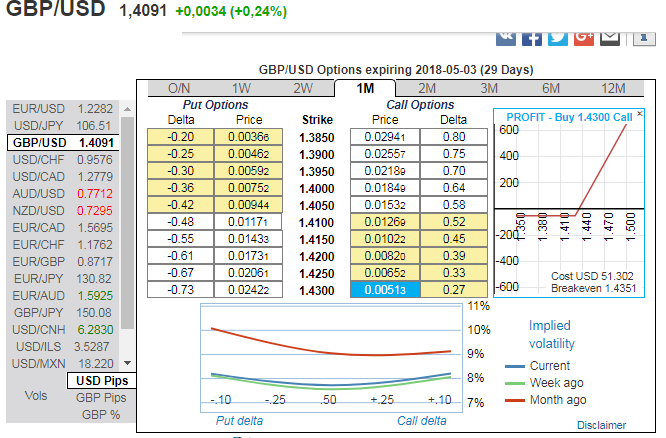Select the 1M expiry tab
The image size is (666, 438).
point(365,88)
